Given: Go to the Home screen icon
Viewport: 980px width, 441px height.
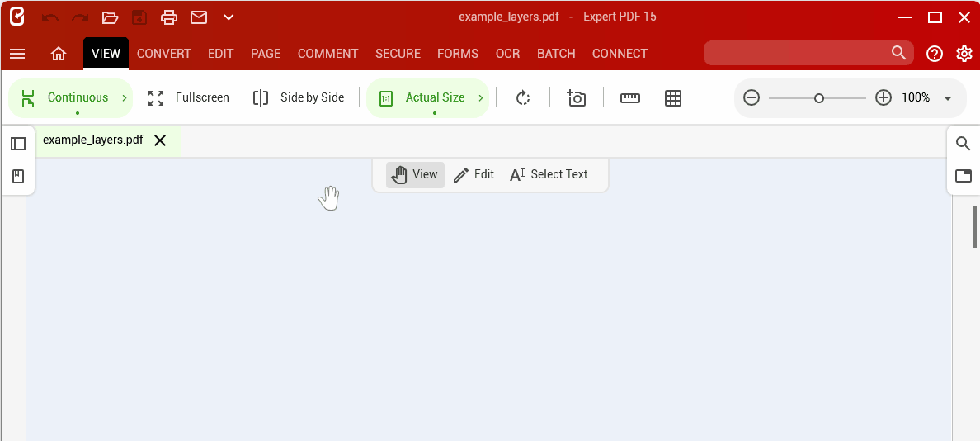Looking at the screenshot, I should pyautogui.click(x=58, y=54).
